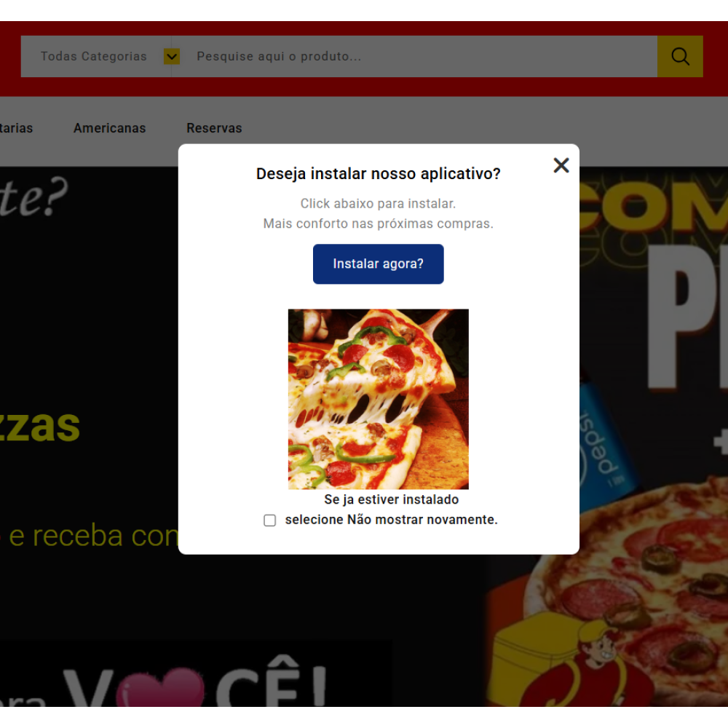Click the Deseja instalar nosso aplicativo? heading
Viewport: 728px width, 728px height.
(x=378, y=174)
